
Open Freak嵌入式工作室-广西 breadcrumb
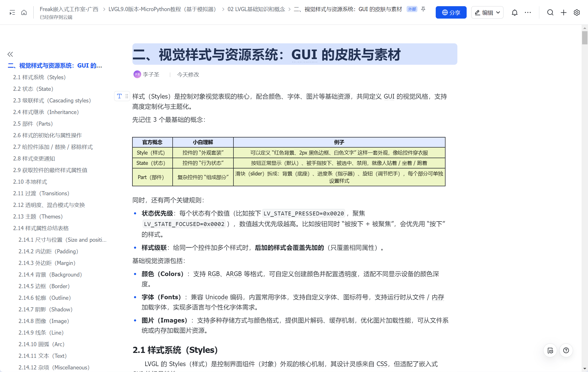pos(69,9)
